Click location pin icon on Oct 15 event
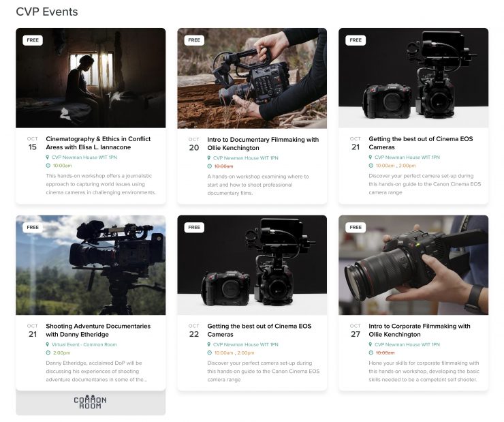 tap(48, 157)
